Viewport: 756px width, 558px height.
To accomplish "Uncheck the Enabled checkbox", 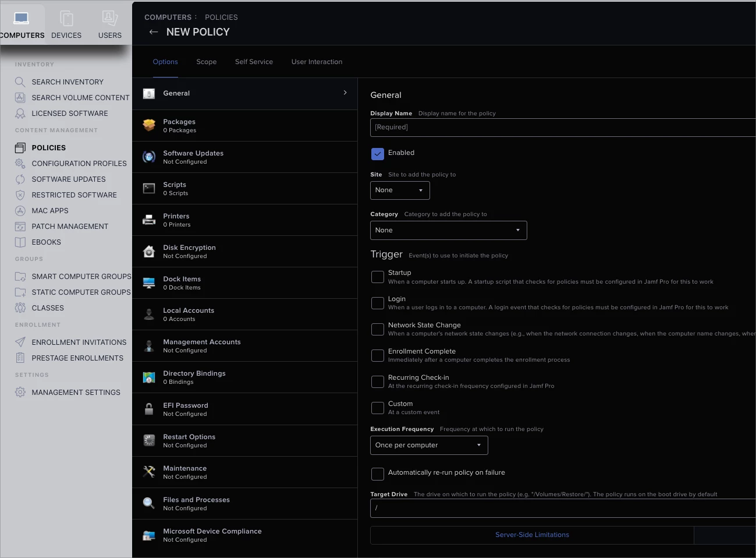I will pyautogui.click(x=378, y=154).
